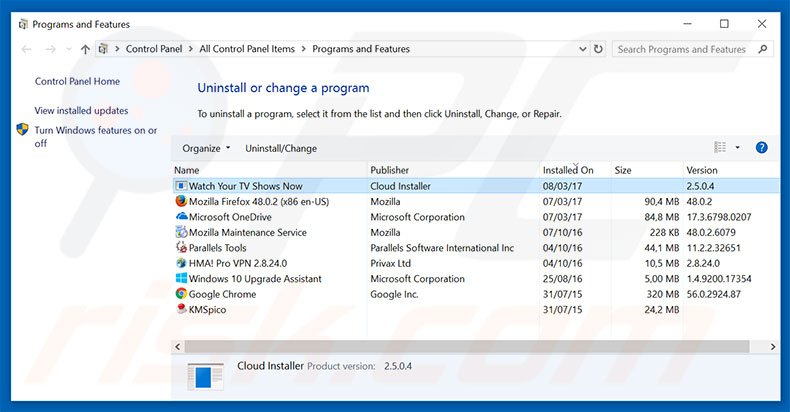
Task: Click the HMA! Pro VPN icon
Action: [181, 263]
